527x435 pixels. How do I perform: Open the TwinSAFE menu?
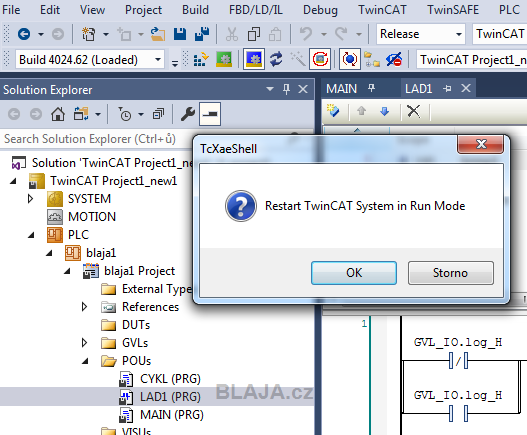click(x=453, y=10)
